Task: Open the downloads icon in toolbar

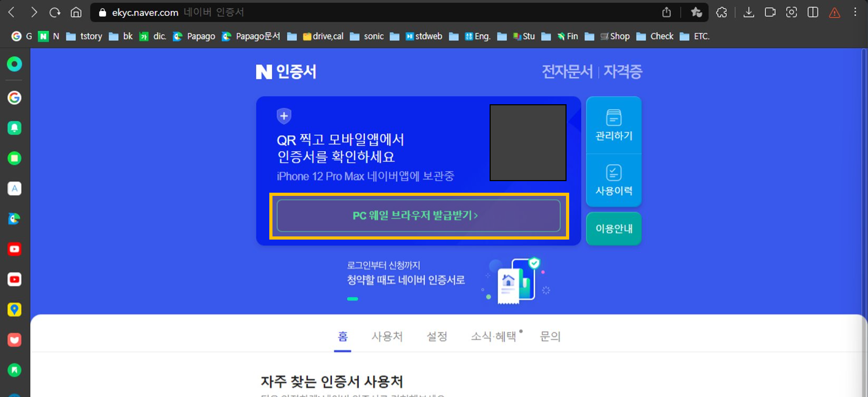Action: click(x=748, y=12)
